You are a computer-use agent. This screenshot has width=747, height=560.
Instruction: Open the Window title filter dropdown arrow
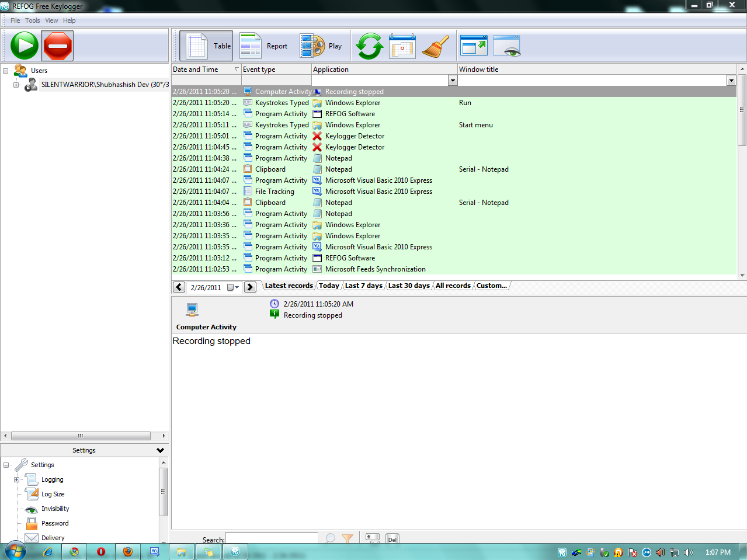click(731, 81)
